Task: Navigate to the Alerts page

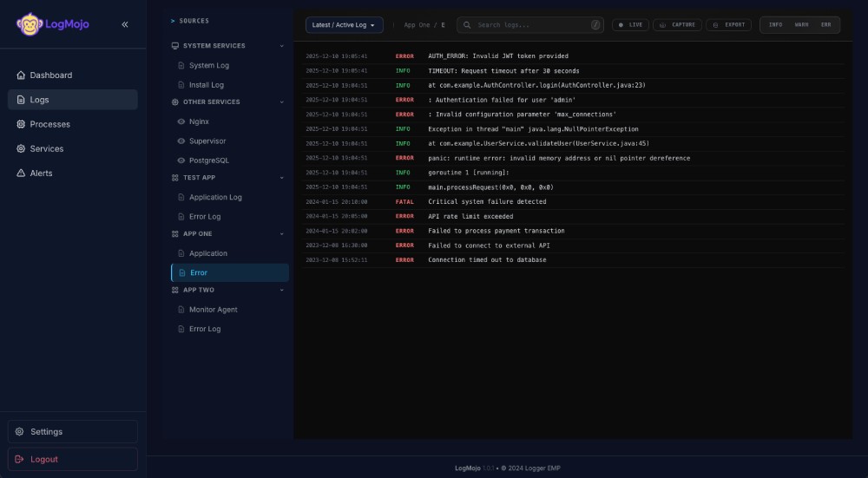Action: click(x=73, y=174)
